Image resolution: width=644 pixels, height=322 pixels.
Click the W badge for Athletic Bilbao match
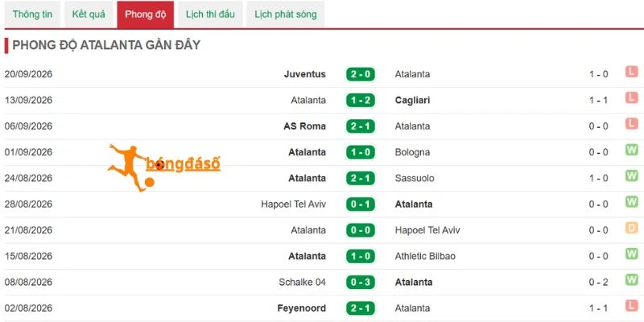click(631, 254)
